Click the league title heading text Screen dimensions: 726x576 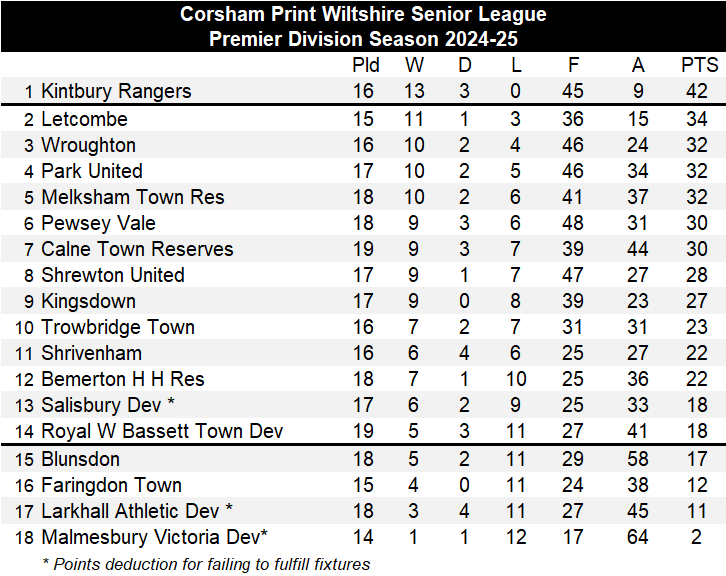[363, 14]
